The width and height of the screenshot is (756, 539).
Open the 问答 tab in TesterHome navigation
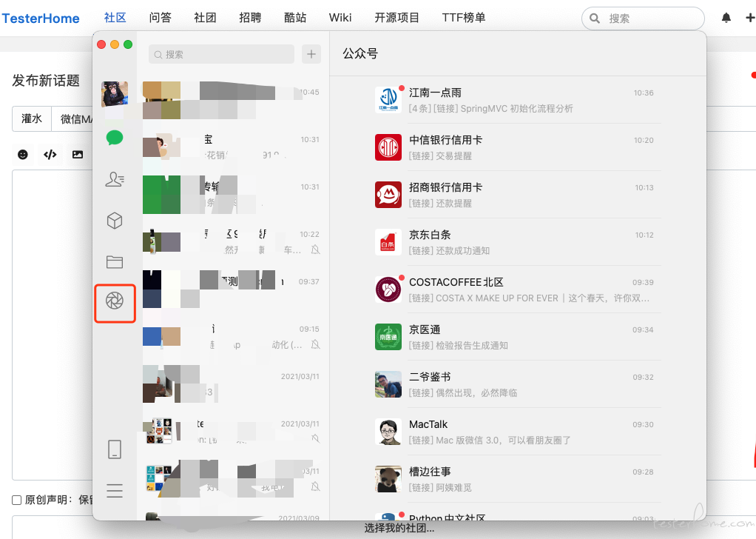click(160, 18)
